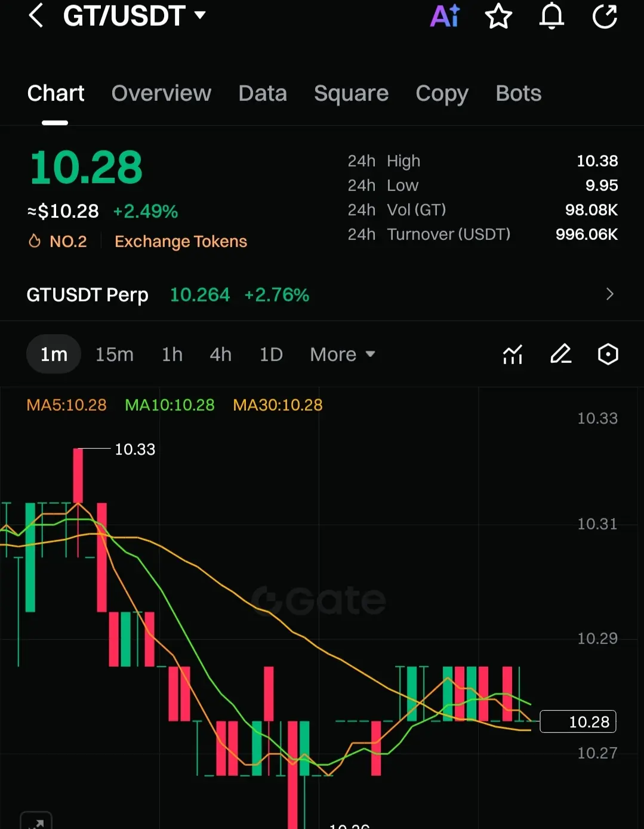The image size is (644, 829).
Task: Open the Exchange Tokens category link
Action: click(181, 241)
